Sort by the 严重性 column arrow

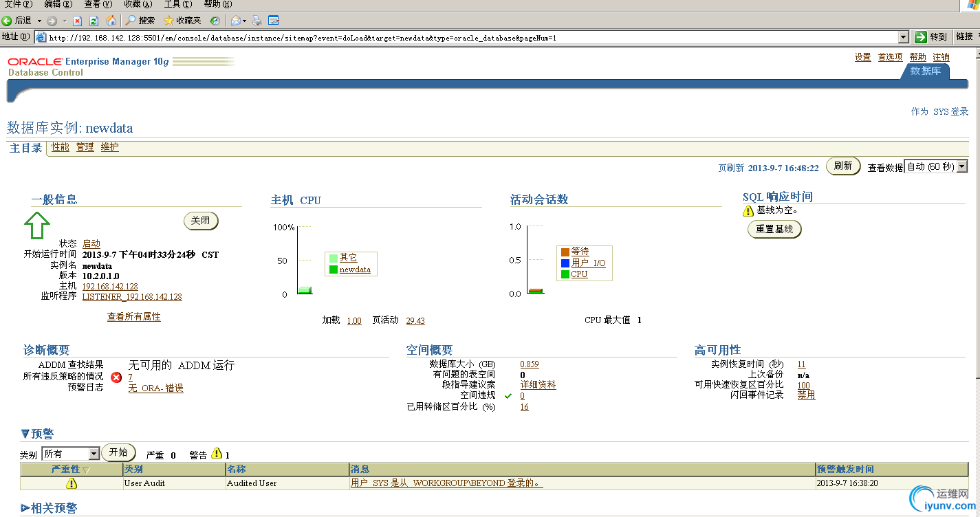pyautogui.click(x=86, y=470)
